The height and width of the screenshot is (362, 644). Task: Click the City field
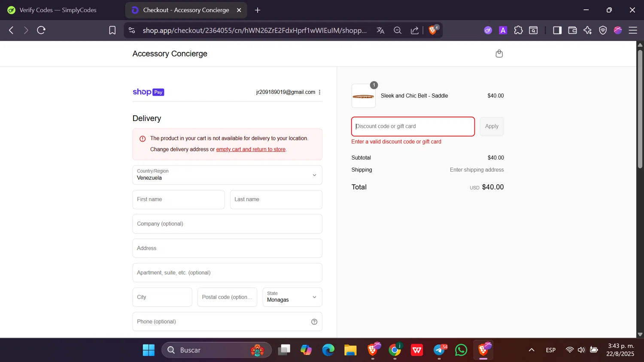(162, 297)
